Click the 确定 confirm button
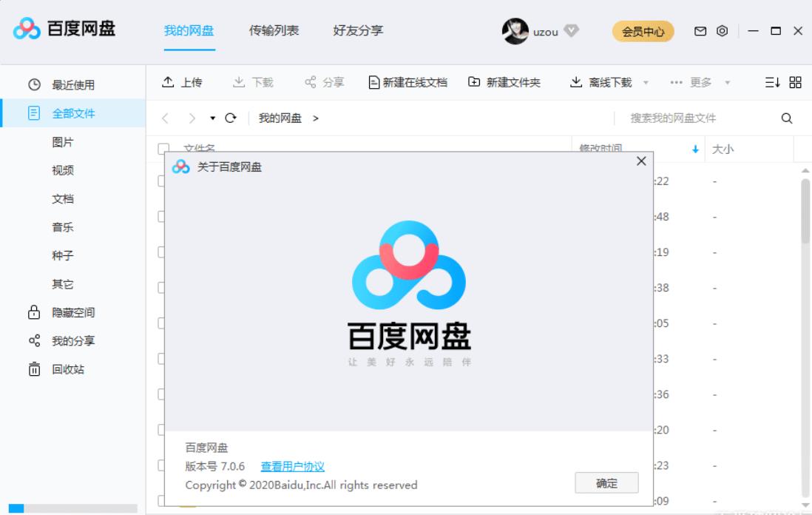Screen dimensions: 812x515 click(606, 483)
